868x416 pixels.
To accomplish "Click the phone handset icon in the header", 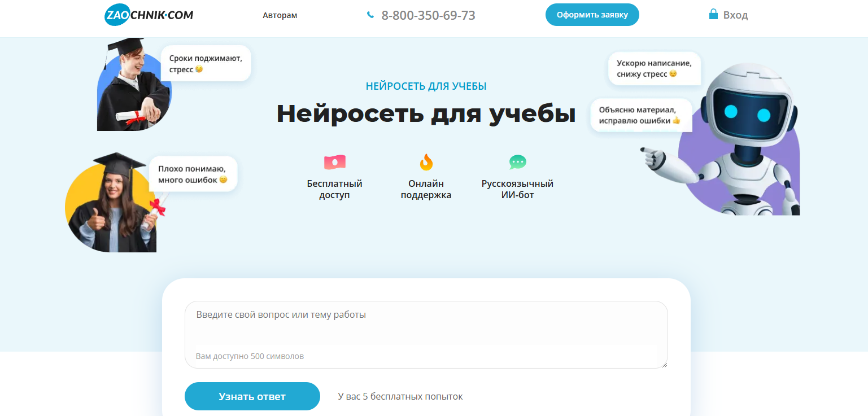I will point(370,15).
